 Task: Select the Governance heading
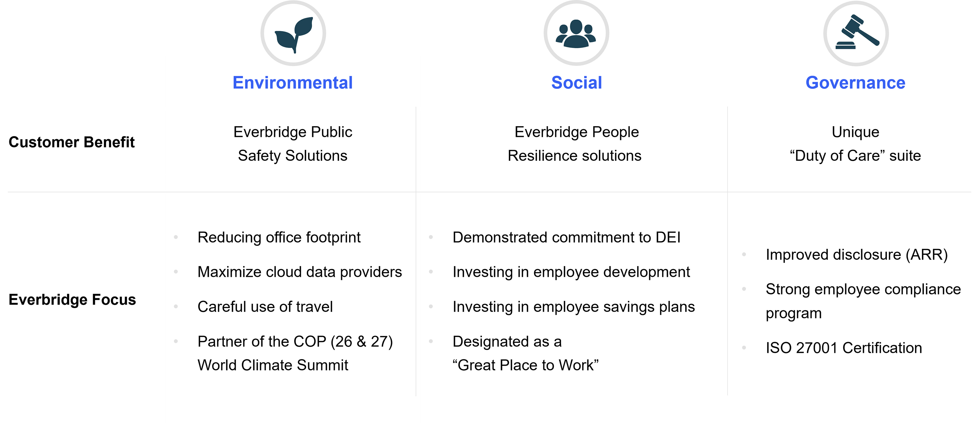855,82
